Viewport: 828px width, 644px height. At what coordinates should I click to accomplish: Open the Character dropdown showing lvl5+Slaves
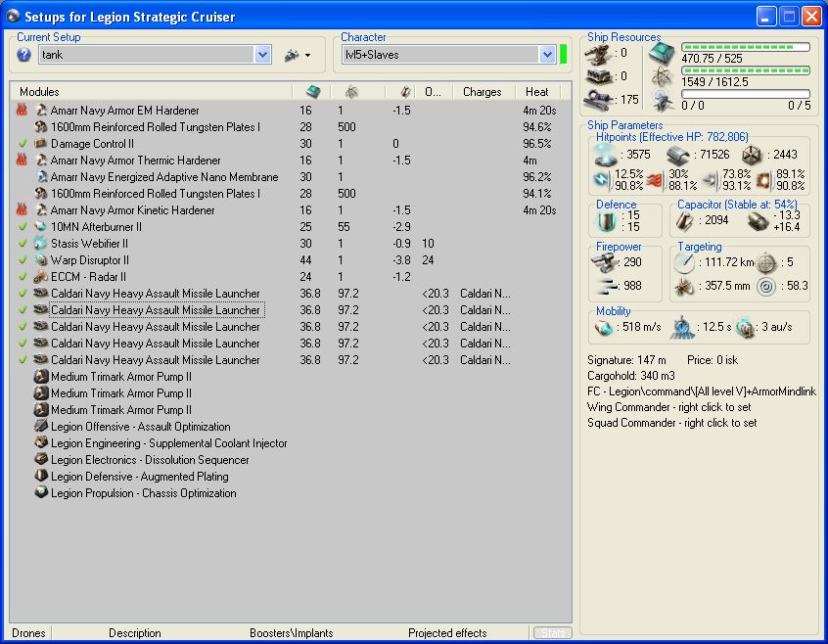(x=547, y=55)
